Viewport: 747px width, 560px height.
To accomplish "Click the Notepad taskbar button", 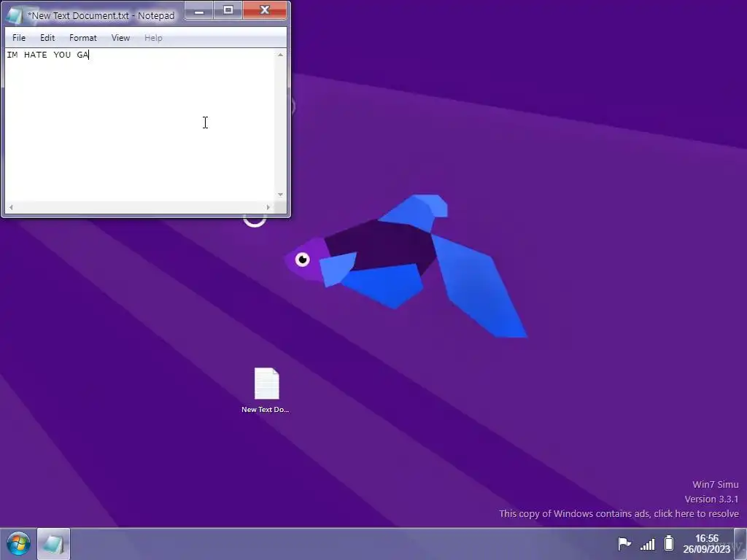I will point(53,544).
